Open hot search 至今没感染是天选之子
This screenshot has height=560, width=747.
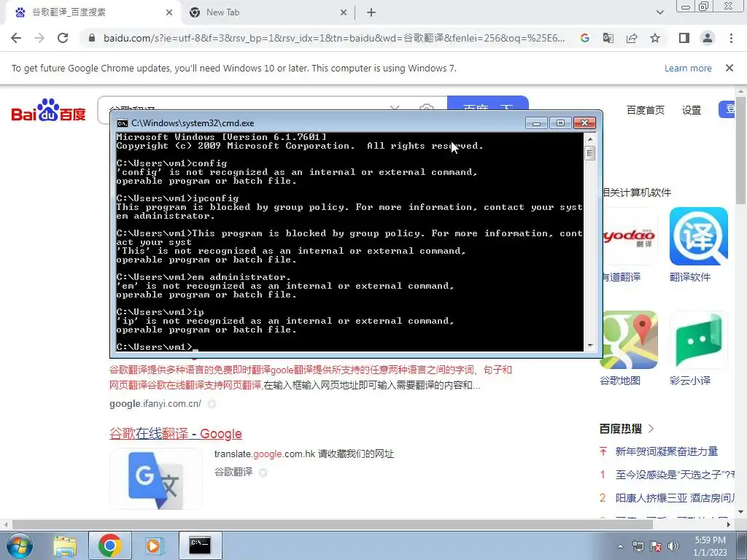point(675,474)
